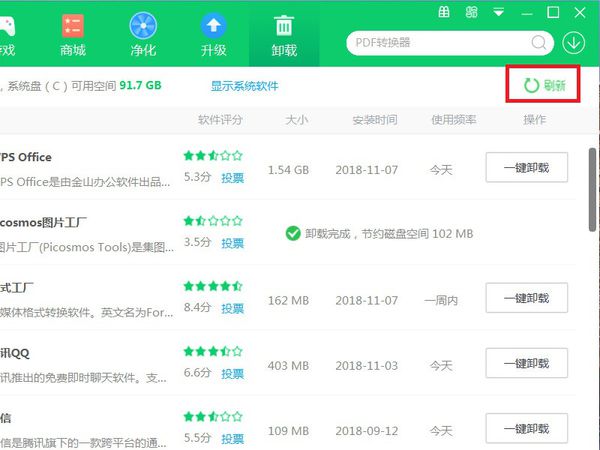Open the main menu dropdown arrow
This screenshot has width=600, height=450.
(498, 12)
